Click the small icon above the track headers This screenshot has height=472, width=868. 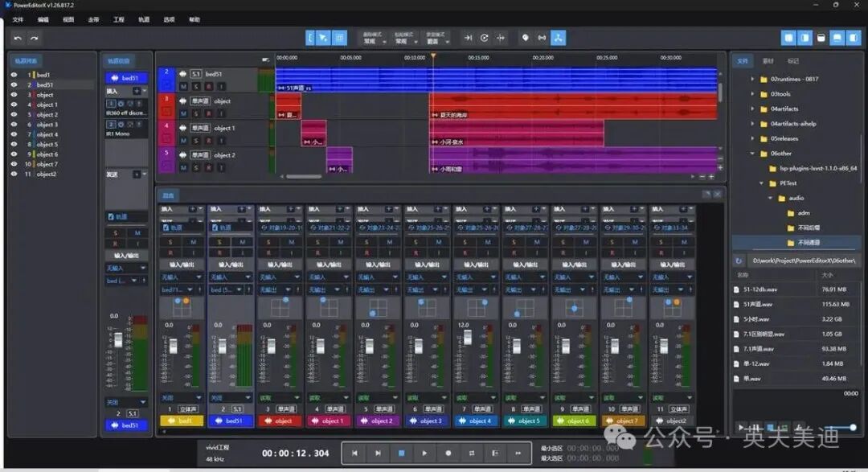click(x=265, y=60)
